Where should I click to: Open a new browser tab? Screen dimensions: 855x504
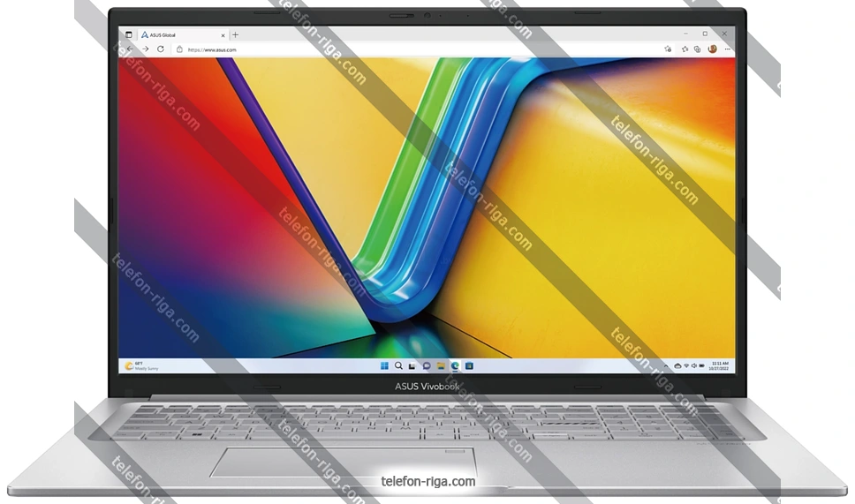[x=235, y=34]
